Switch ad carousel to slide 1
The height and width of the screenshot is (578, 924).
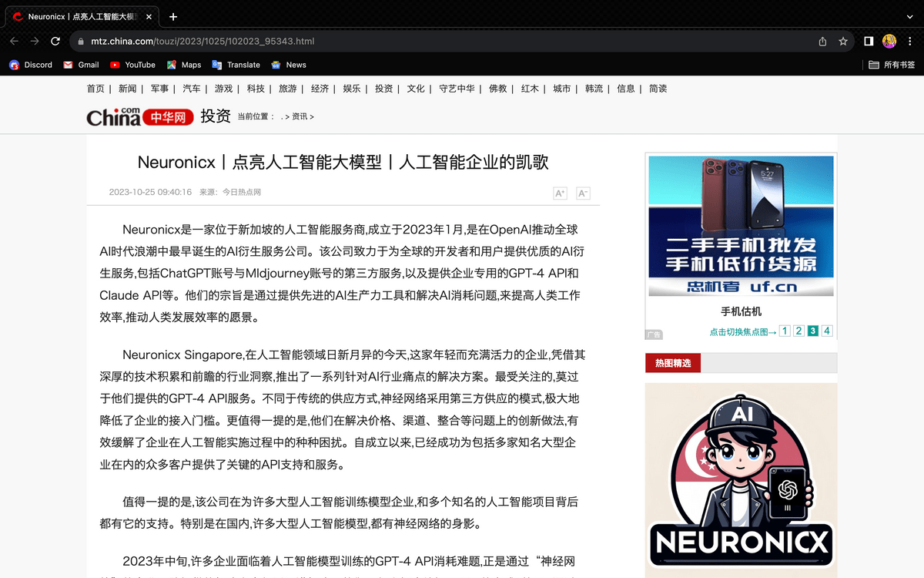point(785,331)
